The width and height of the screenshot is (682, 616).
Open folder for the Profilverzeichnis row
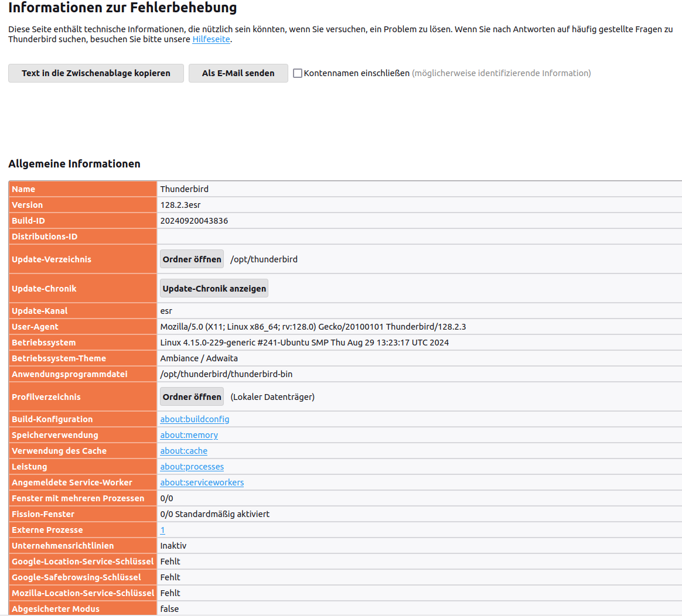[192, 397]
